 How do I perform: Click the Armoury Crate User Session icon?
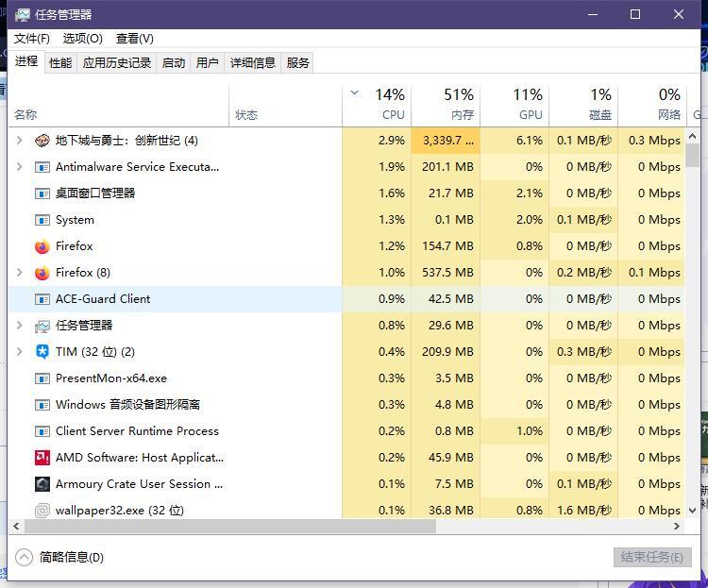(x=42, y=484)
